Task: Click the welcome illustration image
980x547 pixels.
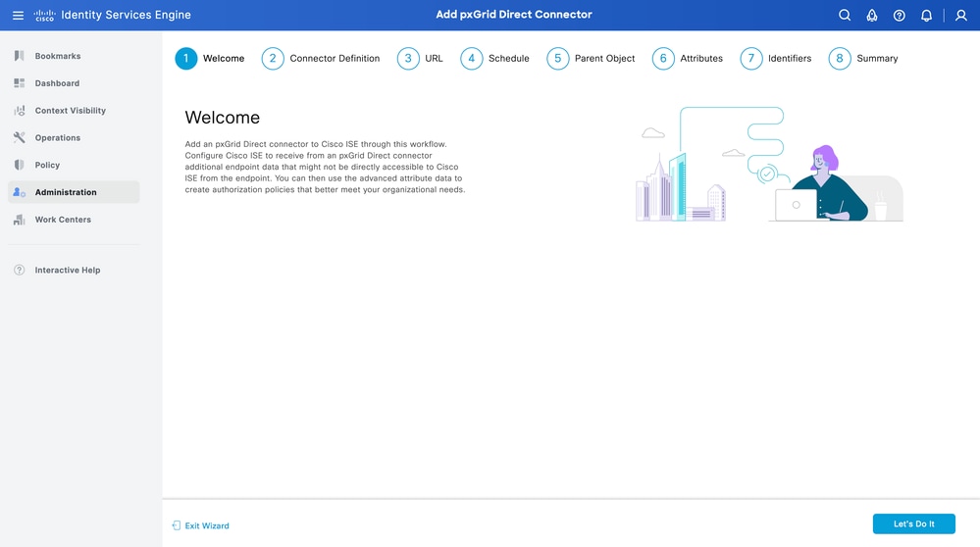Action: tap(769, 165)
